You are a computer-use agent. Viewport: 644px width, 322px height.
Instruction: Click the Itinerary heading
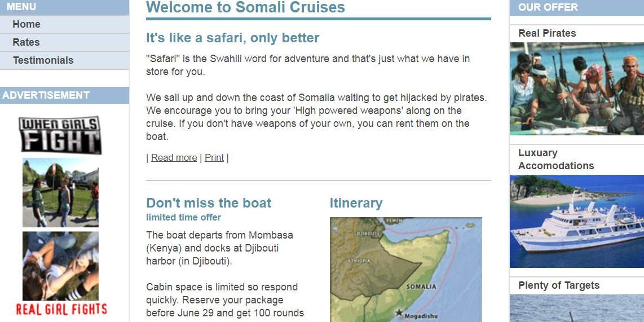pyautogui.click(x=356, y=203)
